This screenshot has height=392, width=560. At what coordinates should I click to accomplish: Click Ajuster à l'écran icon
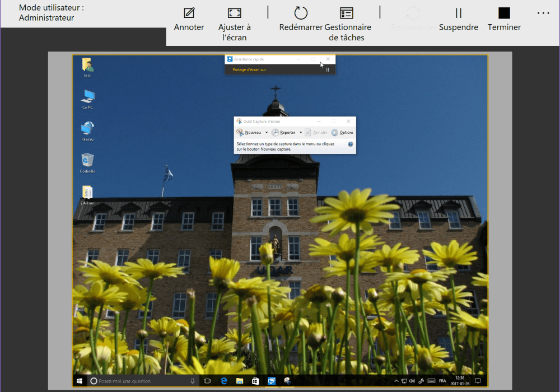click(235, 13)
